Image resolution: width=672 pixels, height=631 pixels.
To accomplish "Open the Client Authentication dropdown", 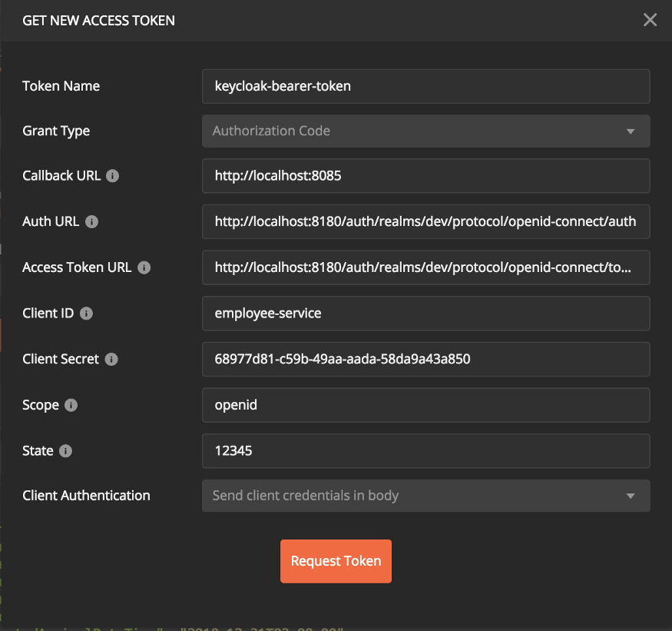I will tap(425, 496).
